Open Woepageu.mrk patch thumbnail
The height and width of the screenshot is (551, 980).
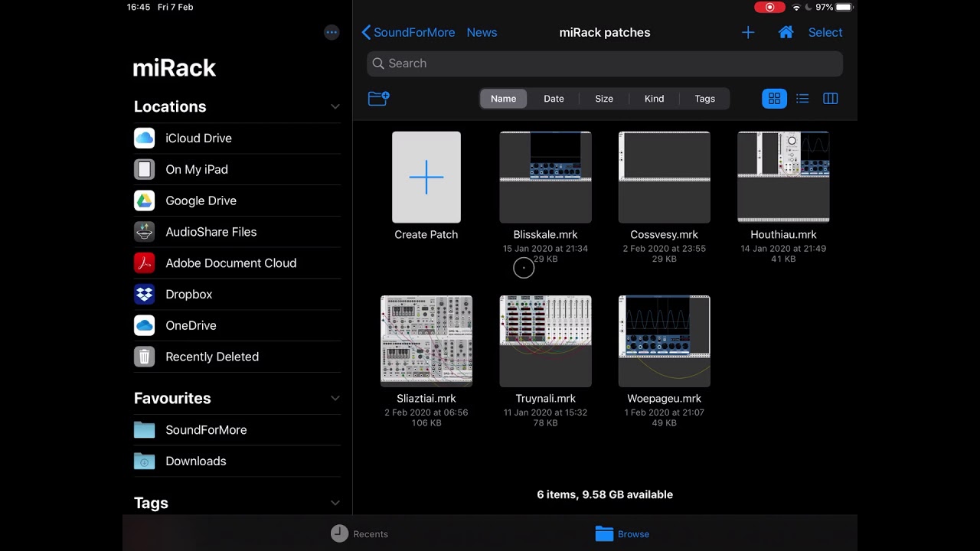(665, 341)
